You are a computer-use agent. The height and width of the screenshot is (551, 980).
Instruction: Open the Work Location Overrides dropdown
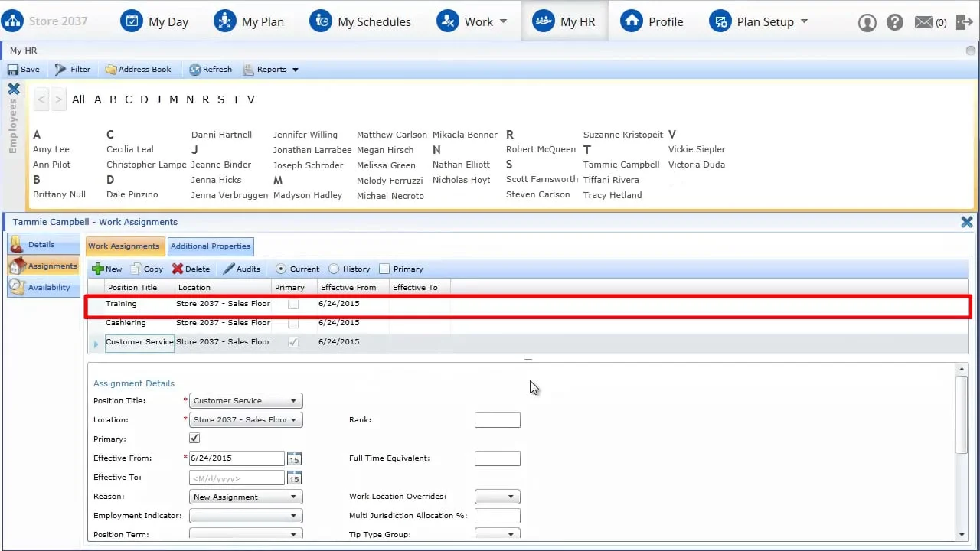click(497, 497)
